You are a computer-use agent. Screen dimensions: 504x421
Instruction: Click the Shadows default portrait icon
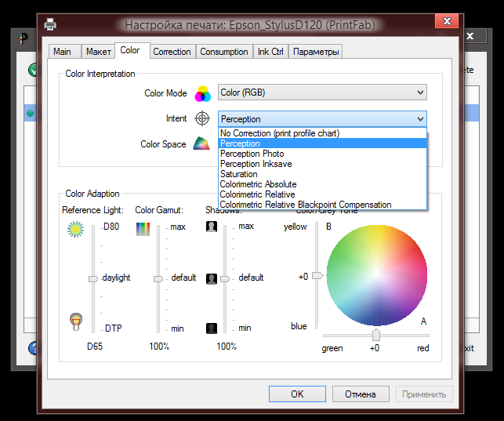[x=212, y=278]
